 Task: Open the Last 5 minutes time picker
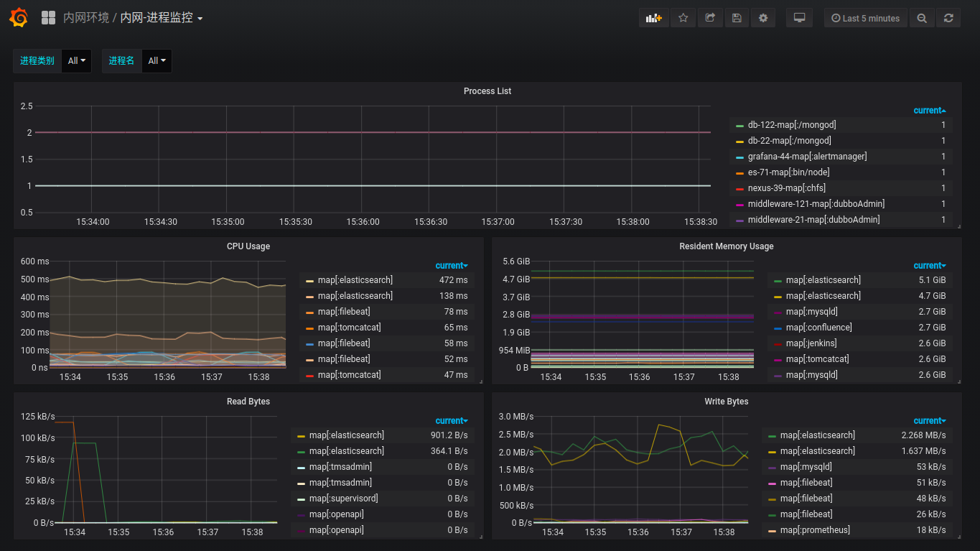(x=865, y=18)
